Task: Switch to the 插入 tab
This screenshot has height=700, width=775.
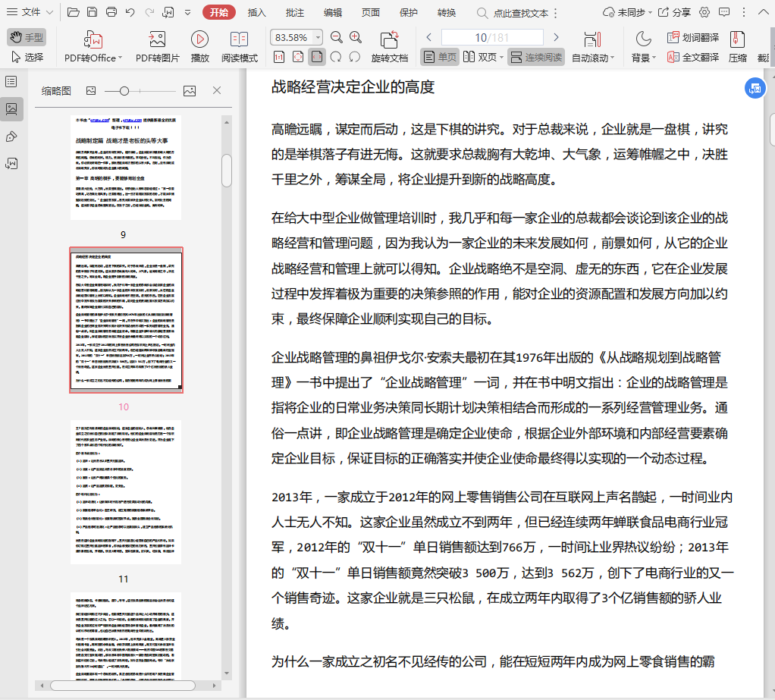Action: (256, 12)
